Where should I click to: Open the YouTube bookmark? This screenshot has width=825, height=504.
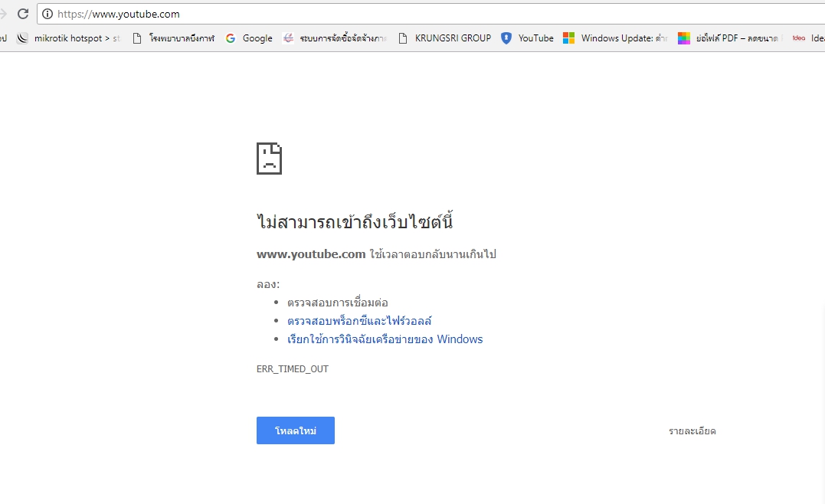tap(527, 38)
